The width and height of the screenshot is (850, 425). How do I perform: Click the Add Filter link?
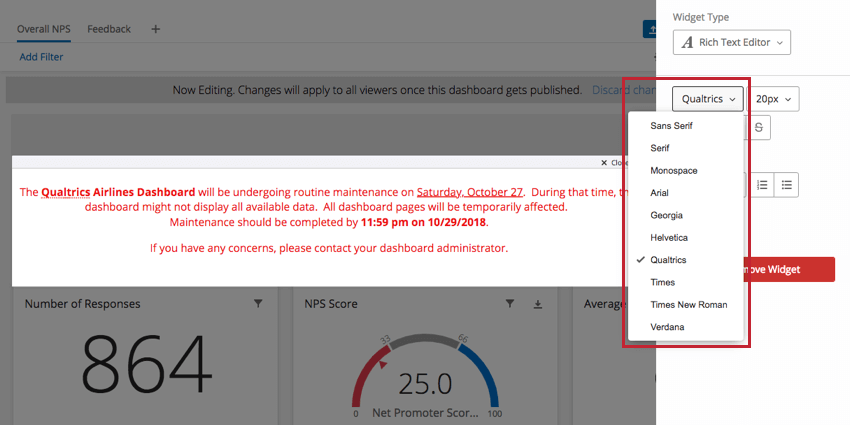click(x=41, y=57)
